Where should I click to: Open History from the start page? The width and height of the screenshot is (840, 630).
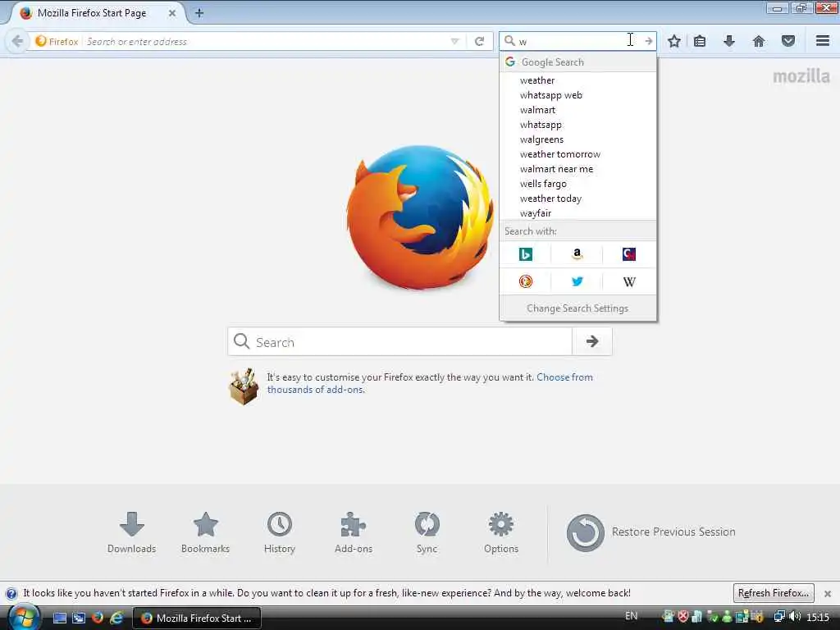click(279, 532)
